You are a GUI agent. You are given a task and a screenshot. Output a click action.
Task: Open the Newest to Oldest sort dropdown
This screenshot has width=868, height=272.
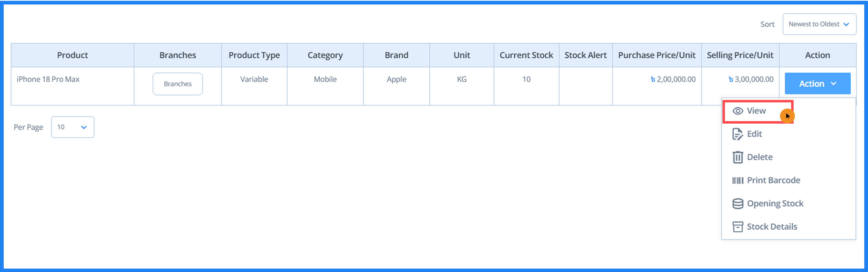point(819,24)
